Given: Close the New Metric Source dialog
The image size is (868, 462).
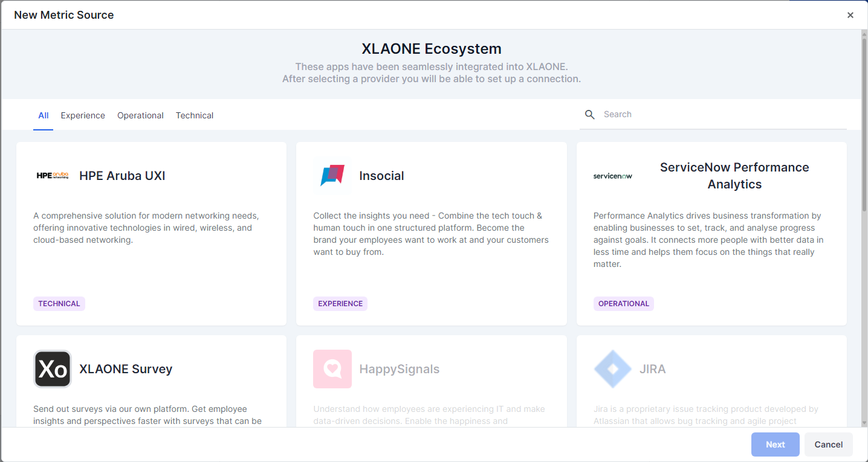Looking at the screenshot, I should [x=850, y=15].
